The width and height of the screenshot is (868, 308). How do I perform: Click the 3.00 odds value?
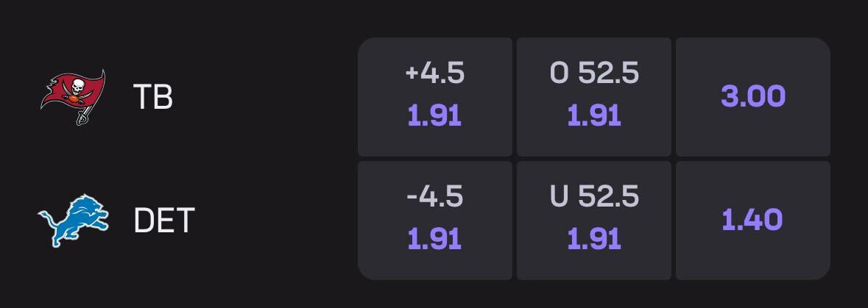coord(753,96)
